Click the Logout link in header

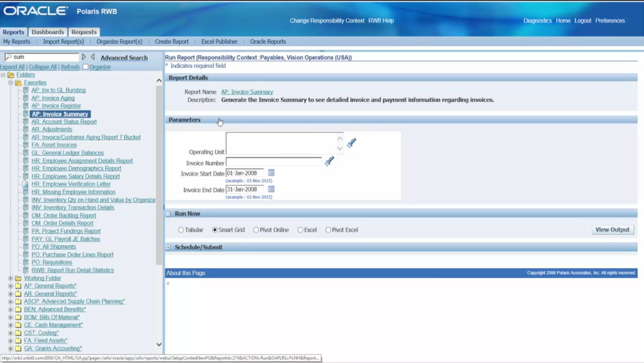click(x=583, y=21)
